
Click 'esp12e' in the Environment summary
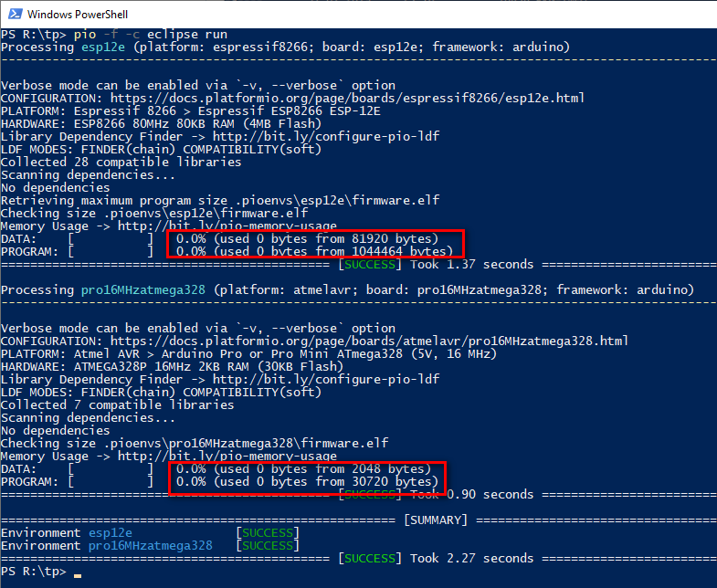(111, 533)
